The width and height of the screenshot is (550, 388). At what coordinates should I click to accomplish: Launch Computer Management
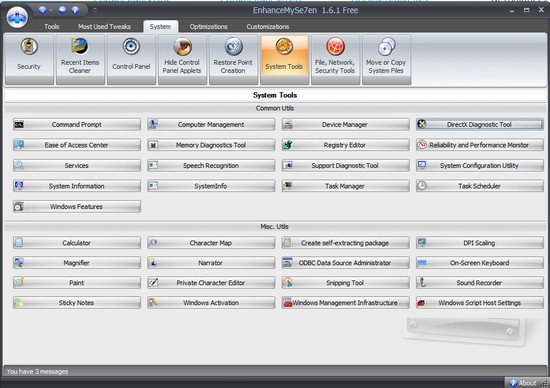(211, 125)
